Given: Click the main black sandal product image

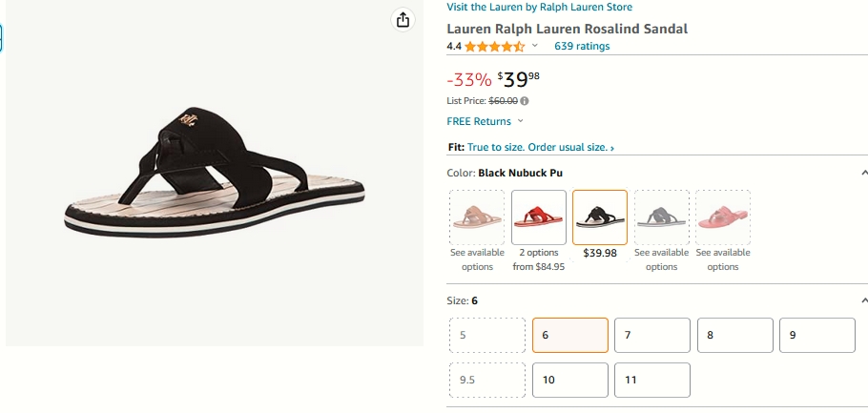Looking at the screenshot, I should (x=215, y=173).
